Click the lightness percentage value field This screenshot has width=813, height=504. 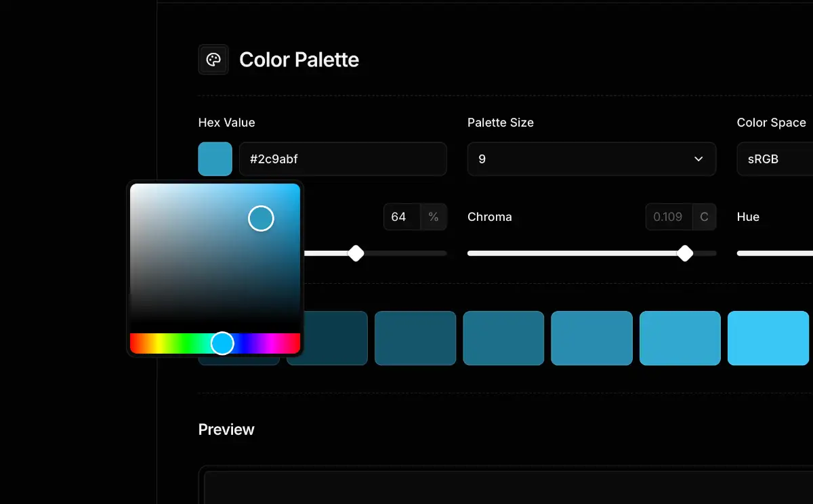tap(402, 217)
